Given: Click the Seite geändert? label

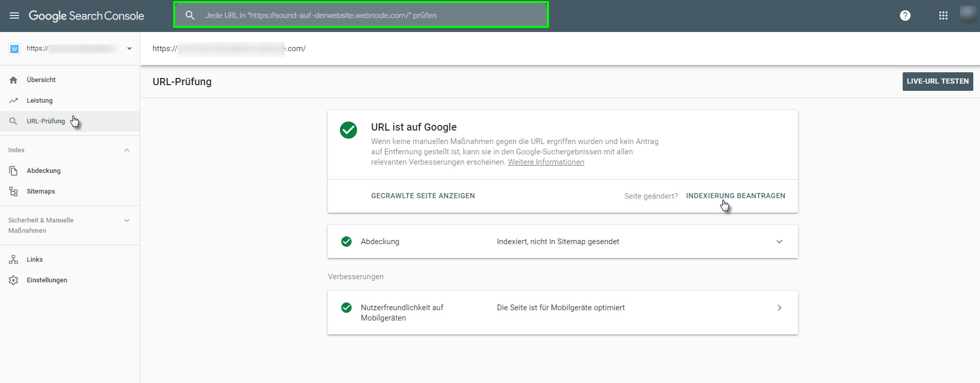Looking at the screenshot, I should pos(651,196).
